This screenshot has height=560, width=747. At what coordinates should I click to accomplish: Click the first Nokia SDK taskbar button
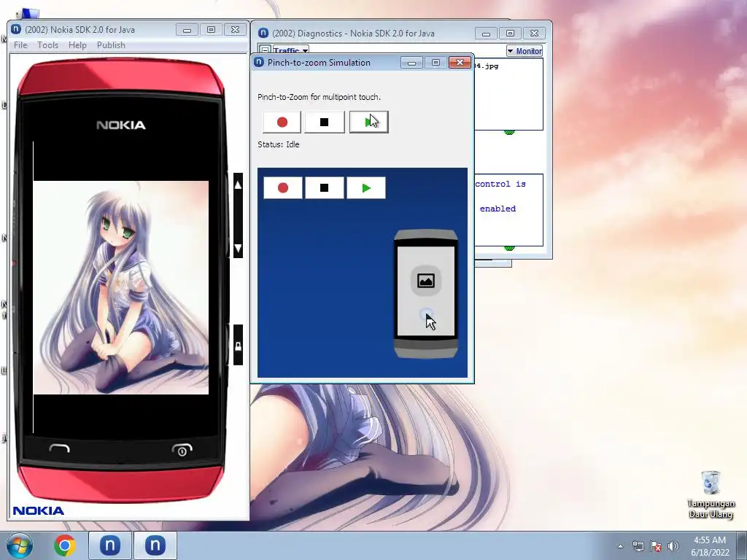[110, 545]
